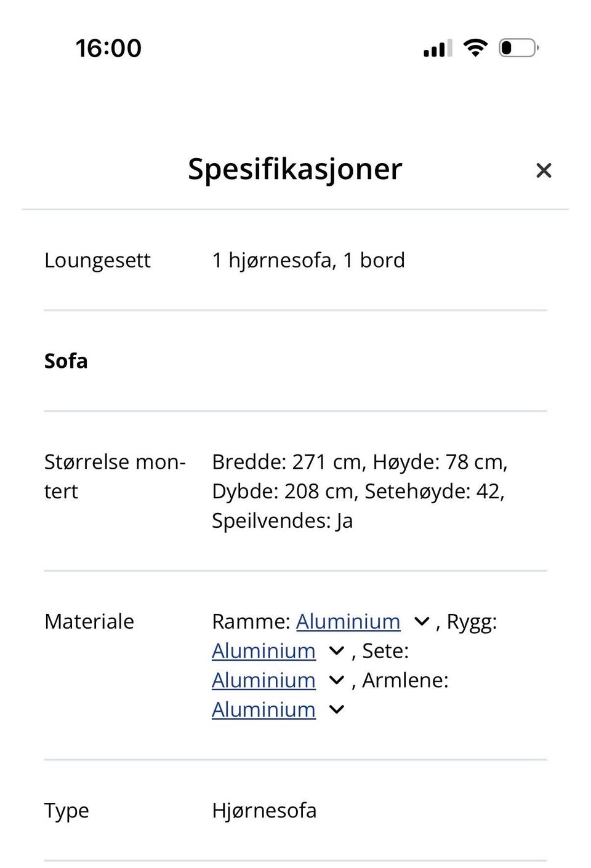
Task: Click the chevron beside Sete Aluminium
Action: click(336, 680)
